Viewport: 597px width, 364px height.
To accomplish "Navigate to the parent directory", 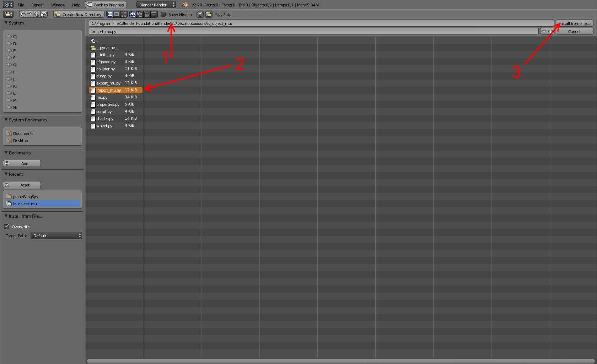I will point(37,14).
